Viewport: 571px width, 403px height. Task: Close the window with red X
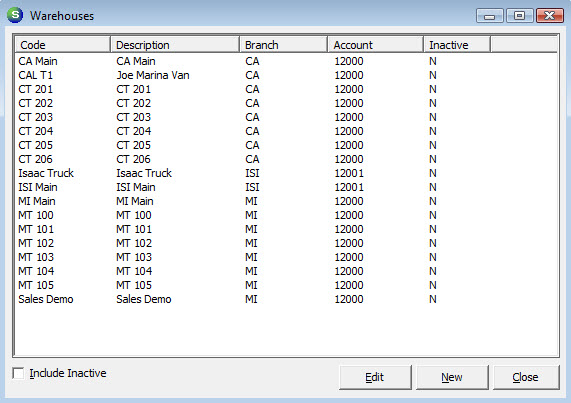pos(550,16)
